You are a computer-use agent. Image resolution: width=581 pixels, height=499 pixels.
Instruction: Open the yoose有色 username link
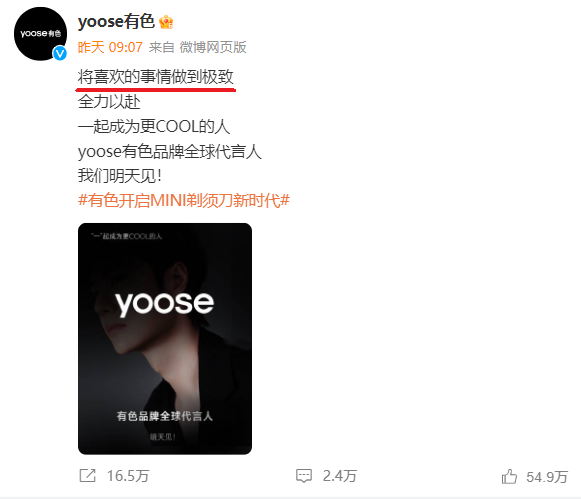pos(116,21)
